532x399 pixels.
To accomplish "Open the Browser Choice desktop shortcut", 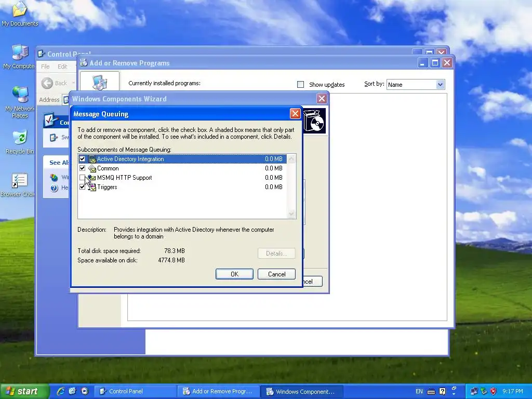I will click(x=19, y=184).
